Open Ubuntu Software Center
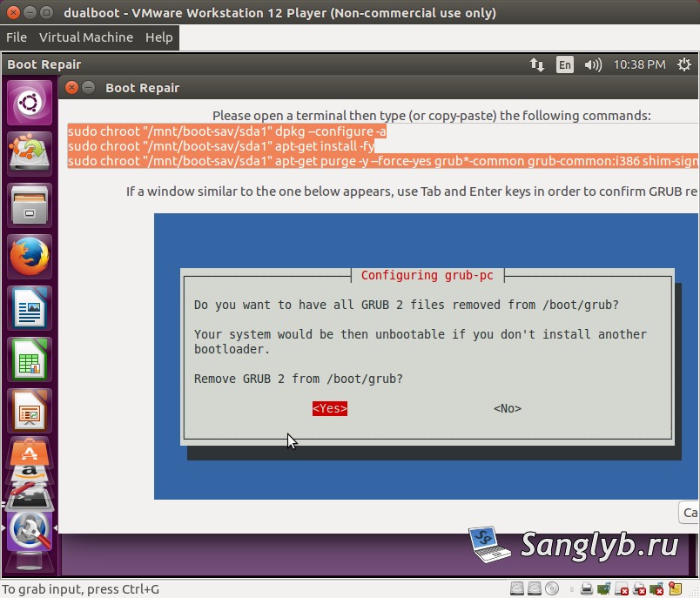Image resolution: width=700 pixels, height=598 pixels. tap(30, 452)
